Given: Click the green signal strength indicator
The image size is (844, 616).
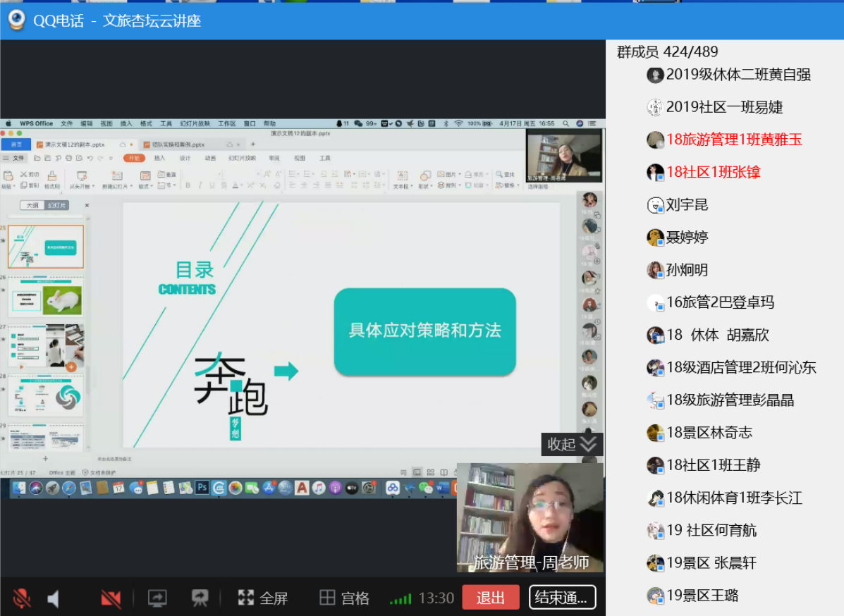Looking at the screenshot, I should click(400, 599).
